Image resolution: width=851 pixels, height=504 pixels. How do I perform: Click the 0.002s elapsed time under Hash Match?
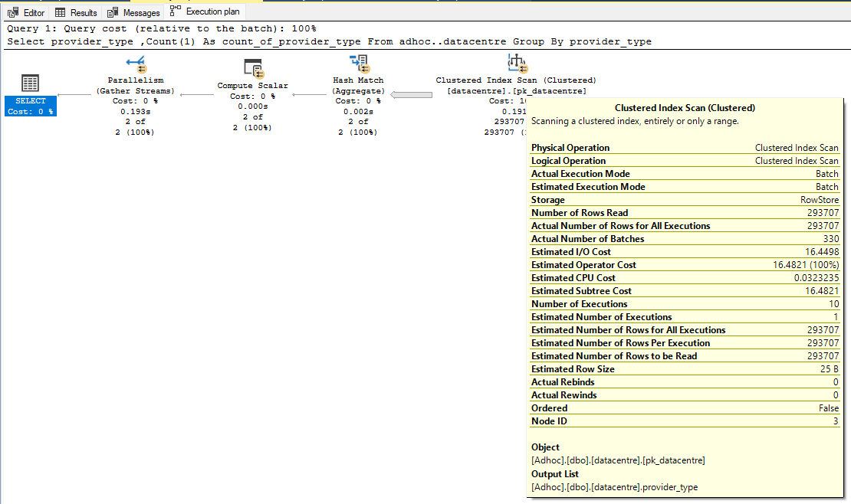click(x=358, y=112)
